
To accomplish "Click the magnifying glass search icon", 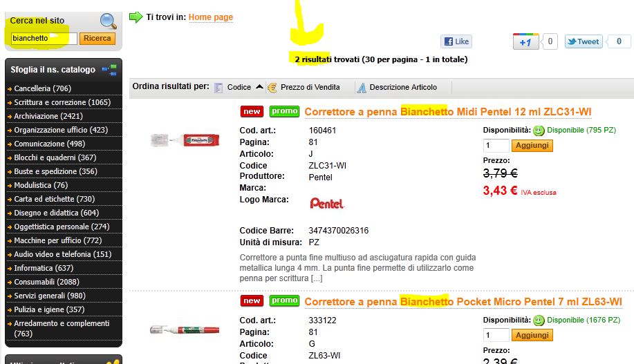I will click(x=108, y=21).
